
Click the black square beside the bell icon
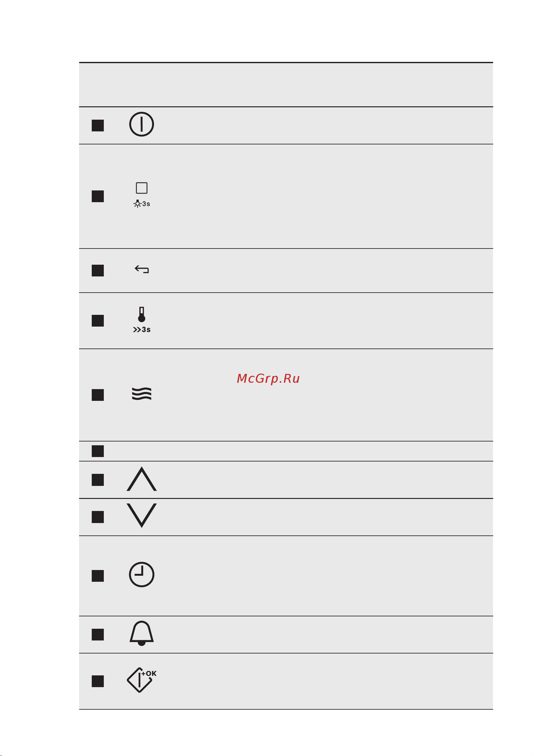[98, 634]
